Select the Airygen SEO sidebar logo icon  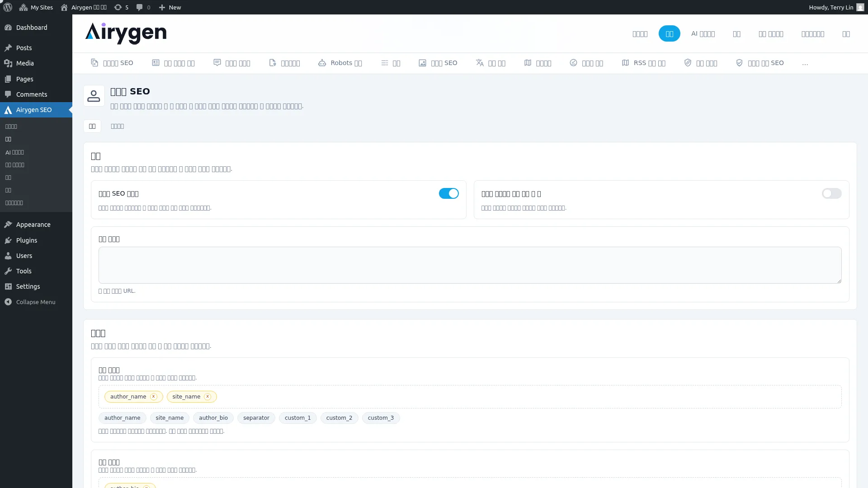(x=8, y=110)
